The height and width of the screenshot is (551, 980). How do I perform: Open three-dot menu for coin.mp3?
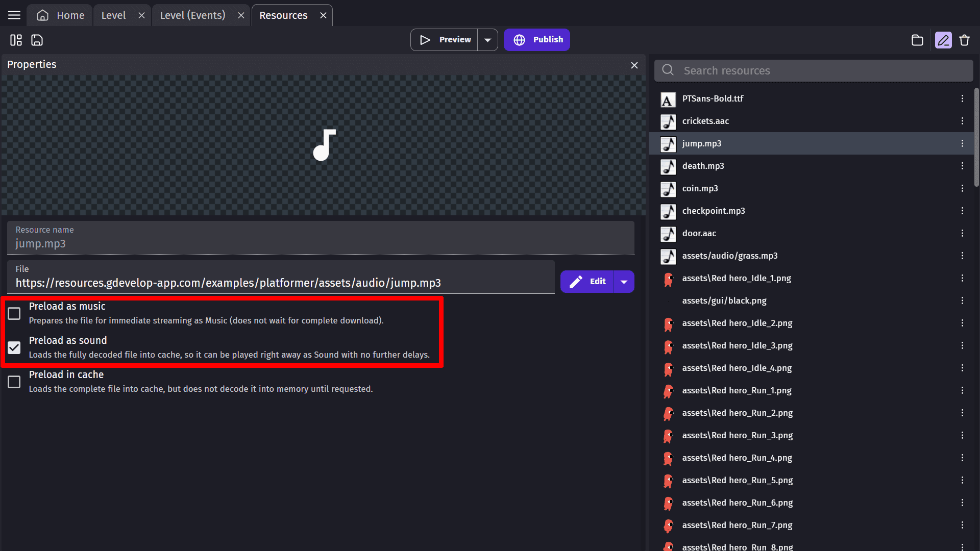[962, 188]
